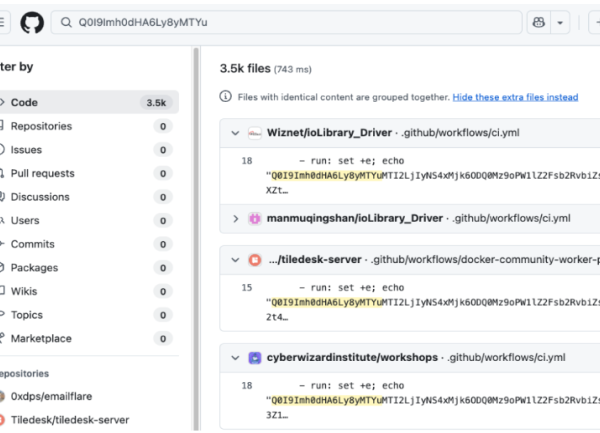Open the docker-community-worker workflow file path
Image resolution: width=600 pixels, height=433 pixels.
pos(485,260)
